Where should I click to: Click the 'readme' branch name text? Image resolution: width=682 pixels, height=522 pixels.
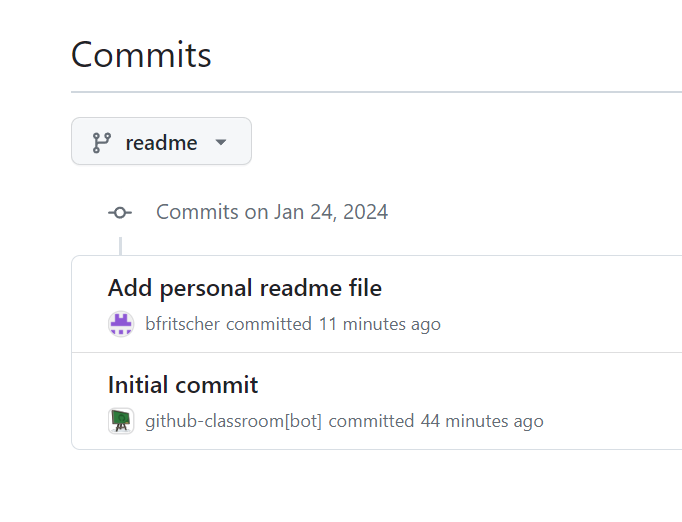161,142
